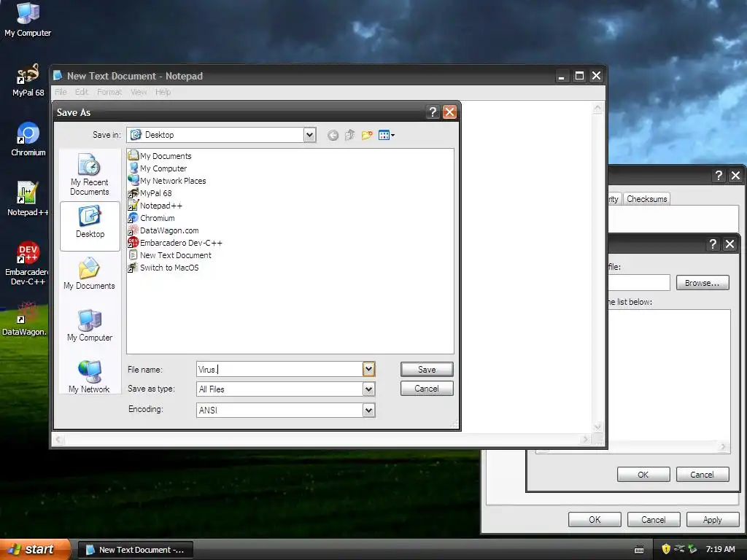
Task: Open the View menu in Notepad
Action: click(139, 92)
